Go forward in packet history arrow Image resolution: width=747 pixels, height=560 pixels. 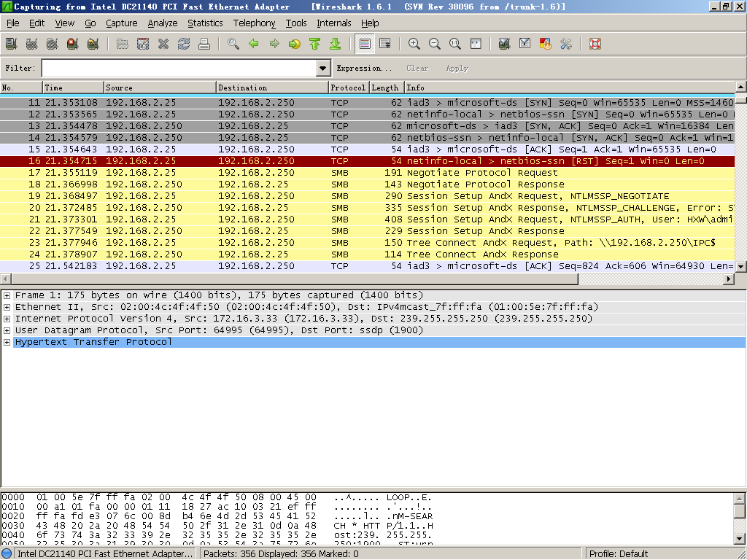[x=274, y=44]
